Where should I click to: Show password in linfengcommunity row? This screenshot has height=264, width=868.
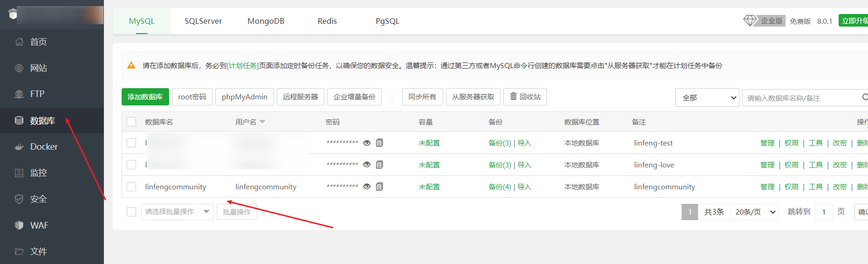pyautogui.click(x=367, y=187)
